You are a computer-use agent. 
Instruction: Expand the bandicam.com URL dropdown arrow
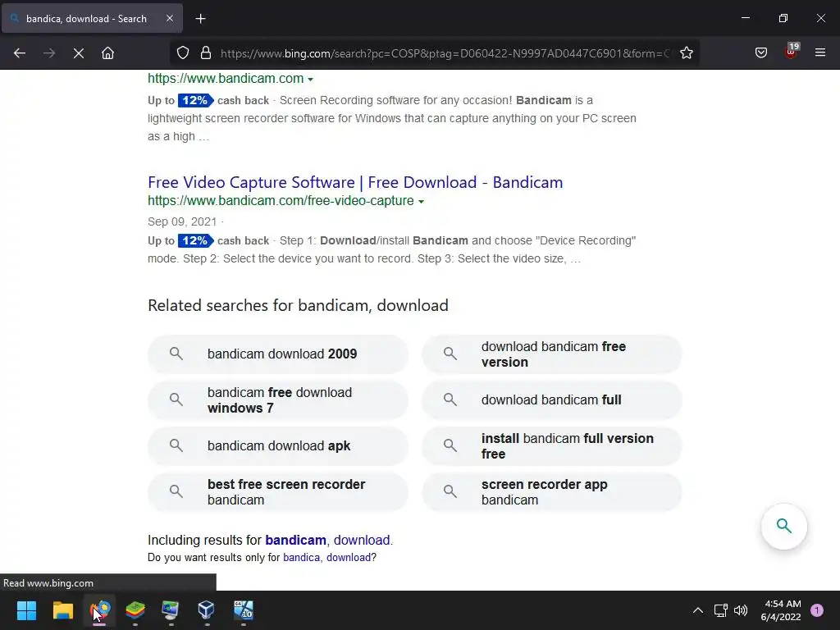click(x=310, y=80)
